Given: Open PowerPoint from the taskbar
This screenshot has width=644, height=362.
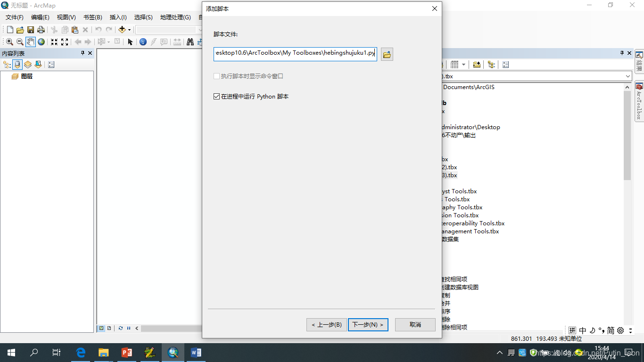Looking at the screenshot, I should coord(127,352).
